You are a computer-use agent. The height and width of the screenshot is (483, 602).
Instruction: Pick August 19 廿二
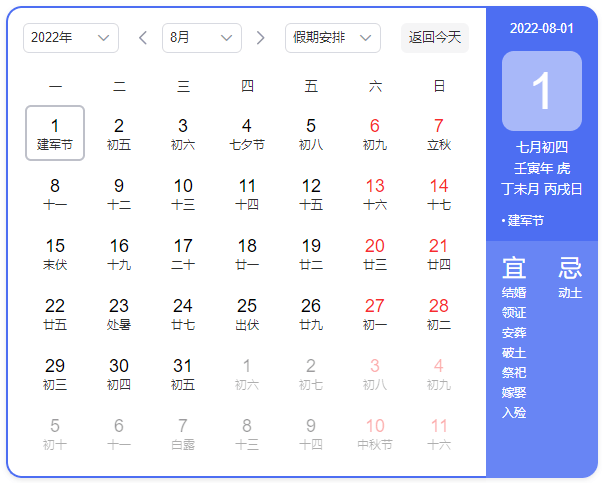point(311,253)
